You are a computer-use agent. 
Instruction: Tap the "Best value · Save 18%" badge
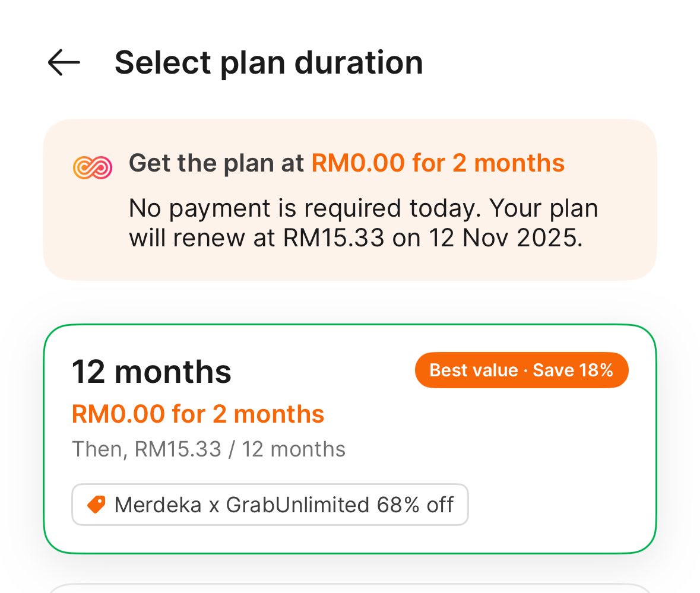(521, 370)
